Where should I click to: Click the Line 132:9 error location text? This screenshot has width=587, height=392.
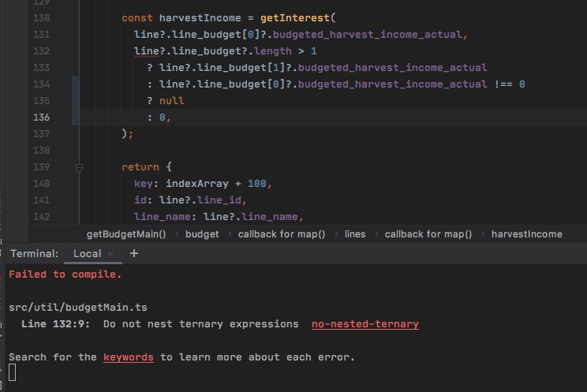(55, 324)
